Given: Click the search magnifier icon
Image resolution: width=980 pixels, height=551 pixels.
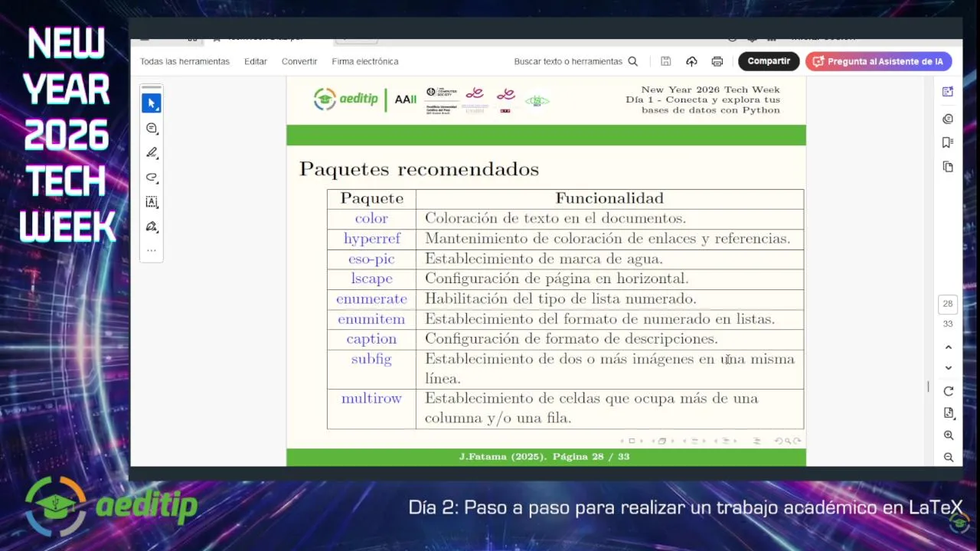Looking at the screenshot, I should (632, 61).
